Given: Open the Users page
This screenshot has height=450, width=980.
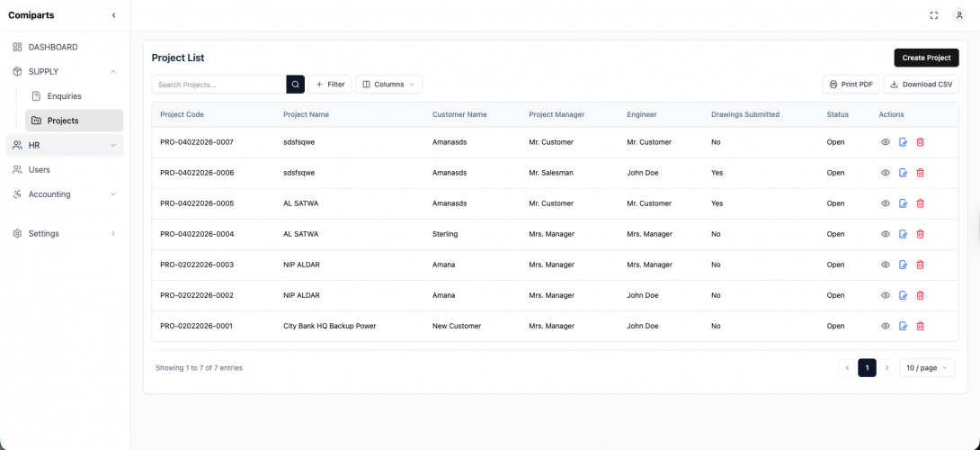Looking at the screenshot, I should pyautogui.click(x=65, y=169).
